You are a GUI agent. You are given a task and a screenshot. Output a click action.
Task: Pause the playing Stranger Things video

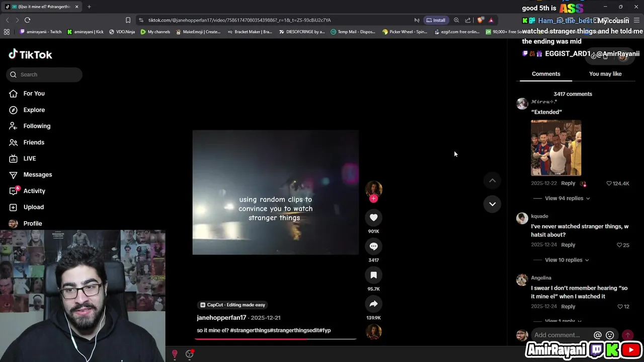[276, 192]
